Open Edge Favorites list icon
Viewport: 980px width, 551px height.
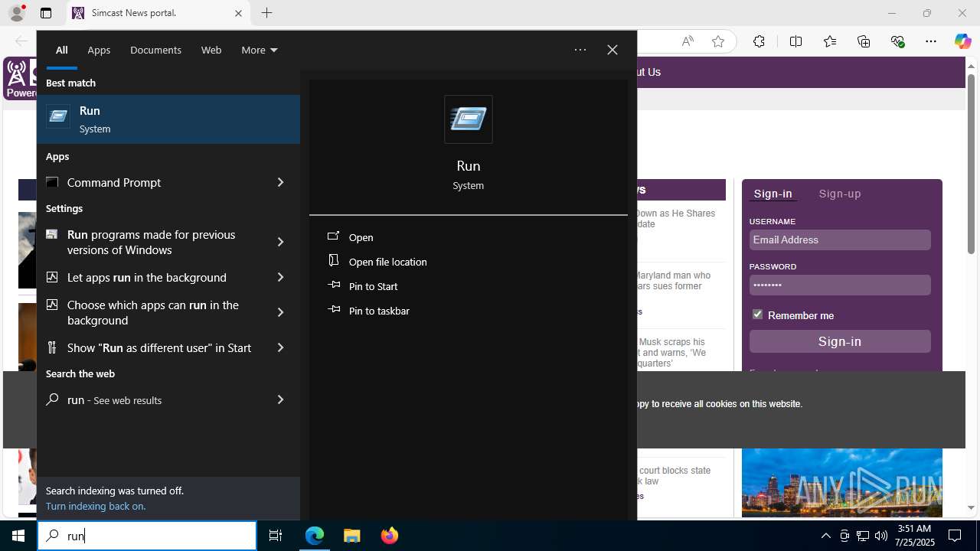(830, 41)
